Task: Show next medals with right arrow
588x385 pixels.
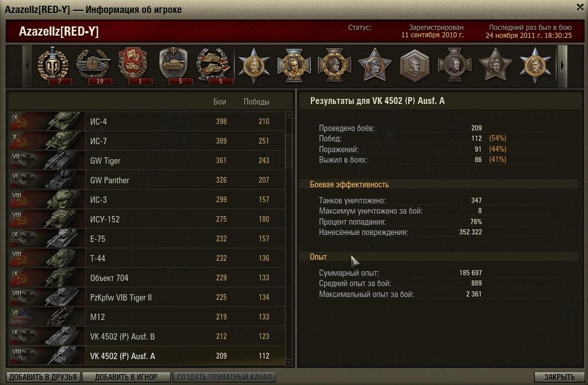Action: pos(562,66)
